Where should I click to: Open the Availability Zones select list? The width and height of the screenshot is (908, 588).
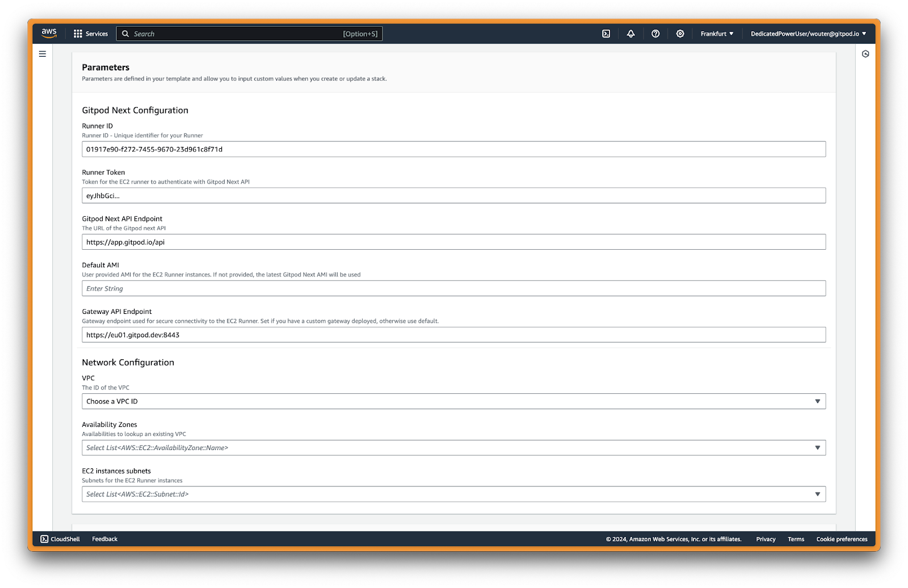tap(453, 448)
